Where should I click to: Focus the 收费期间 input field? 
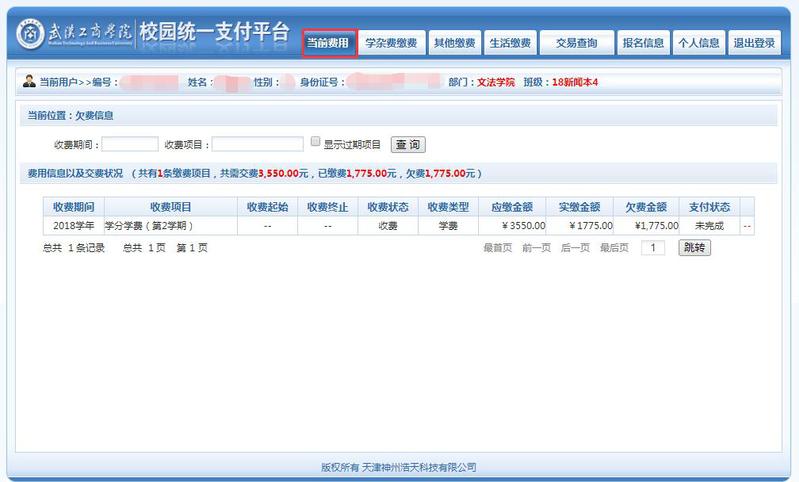130,144
